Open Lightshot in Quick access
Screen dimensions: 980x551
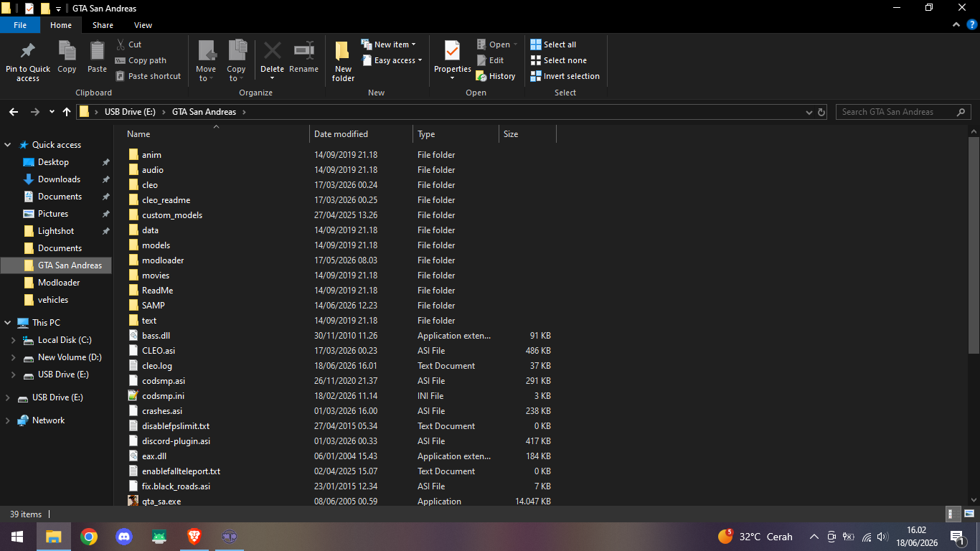coord(56,231)
